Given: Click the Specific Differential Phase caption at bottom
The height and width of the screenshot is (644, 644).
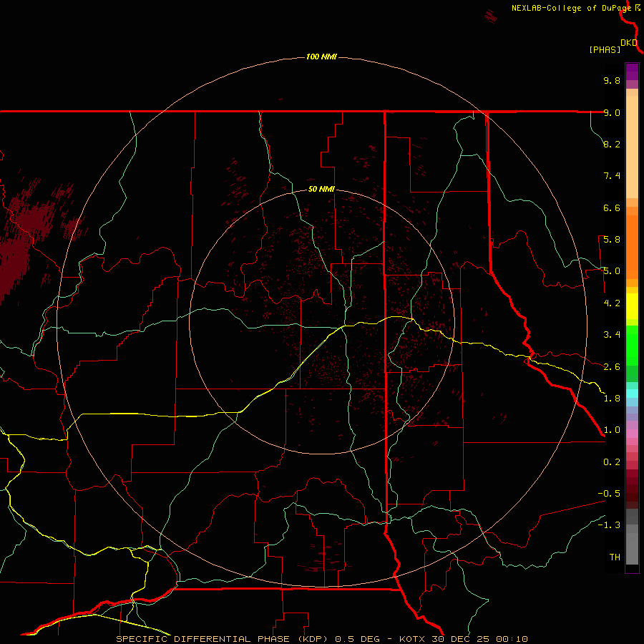Looking at the screenshot, I should pos(322,639).
